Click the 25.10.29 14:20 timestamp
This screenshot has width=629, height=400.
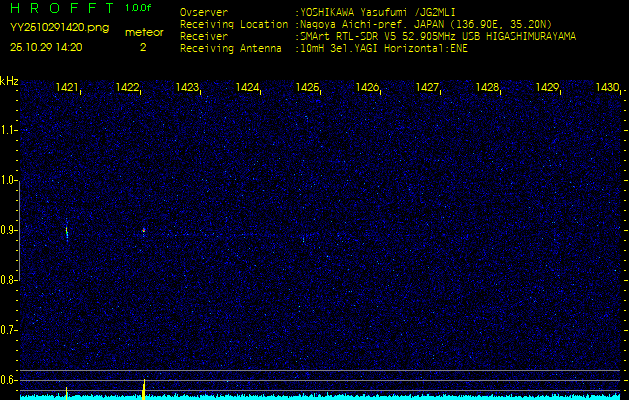(x=46, y=47)
